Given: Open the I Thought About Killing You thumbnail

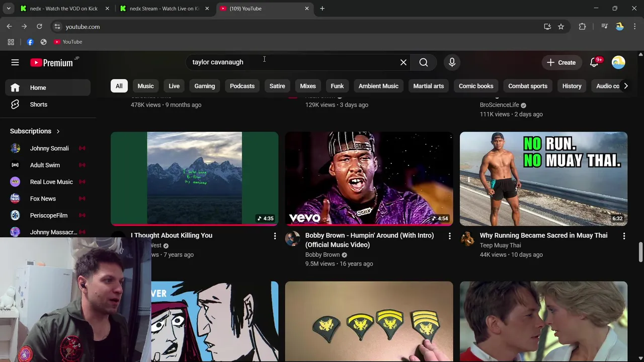Looking at the screenshot, I should click(x=194, y=178).
